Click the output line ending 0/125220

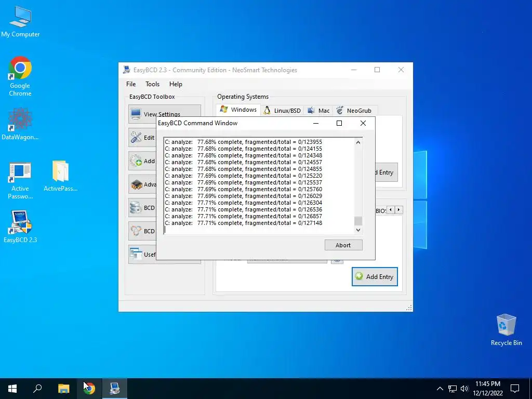click(x=244, y=176)
